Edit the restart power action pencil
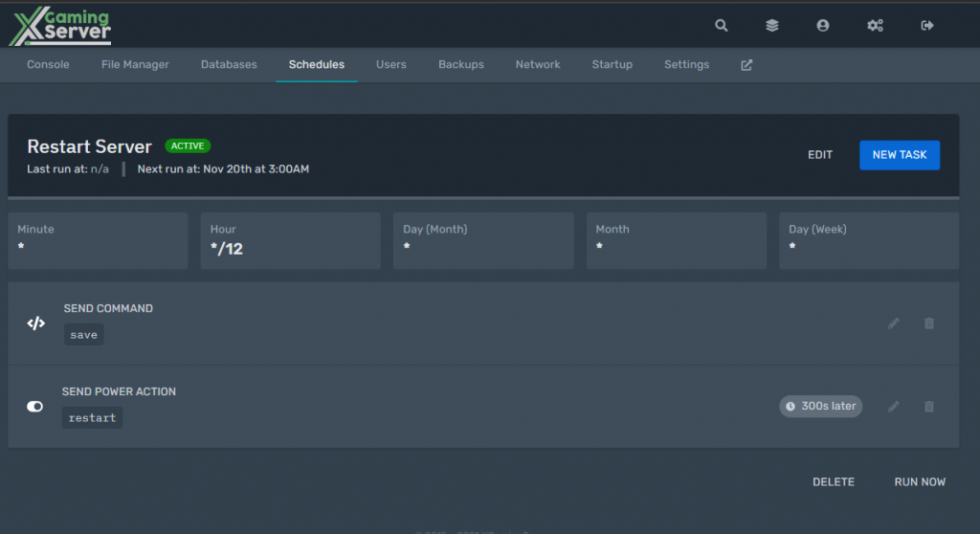The image size is (980, 534). (x=893, y=407)
